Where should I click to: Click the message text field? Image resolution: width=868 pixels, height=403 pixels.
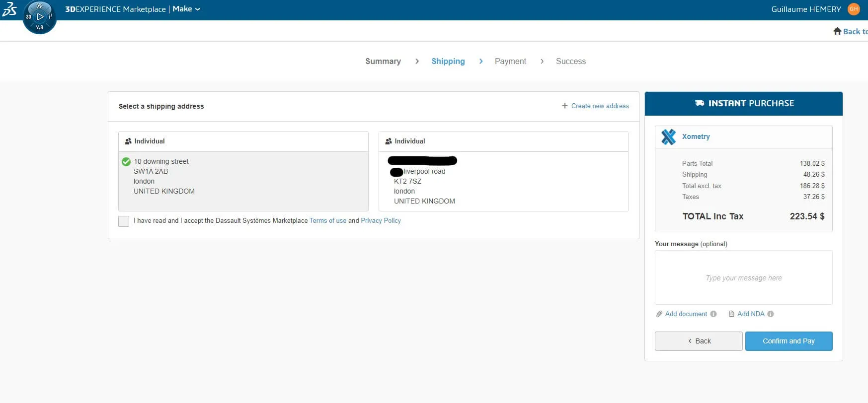(x=743, y=277)
